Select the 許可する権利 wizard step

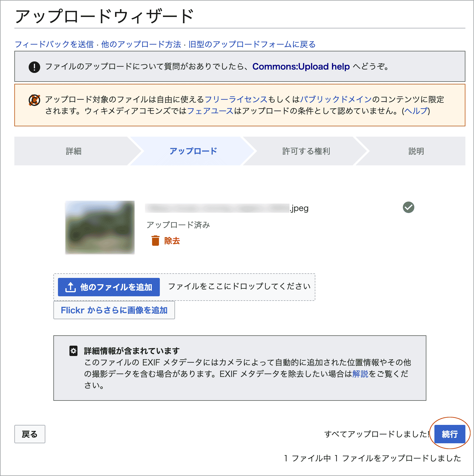tap(306, 151)
